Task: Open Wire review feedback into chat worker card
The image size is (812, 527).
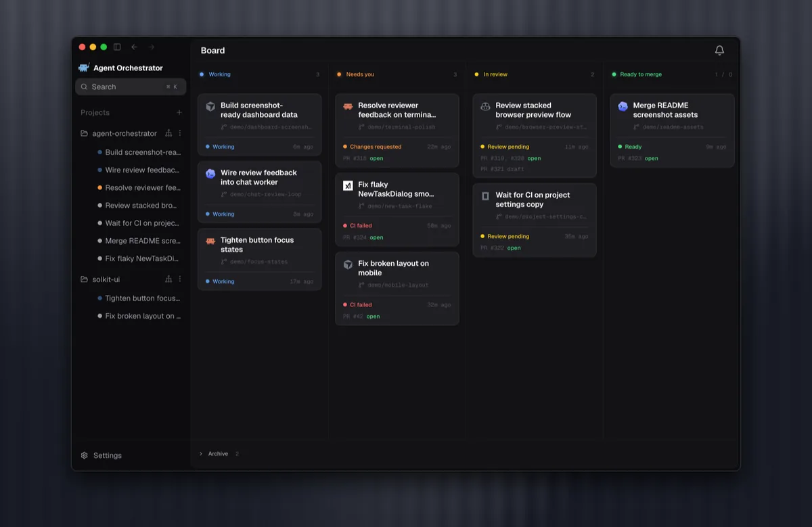Action: coord(259,192)
